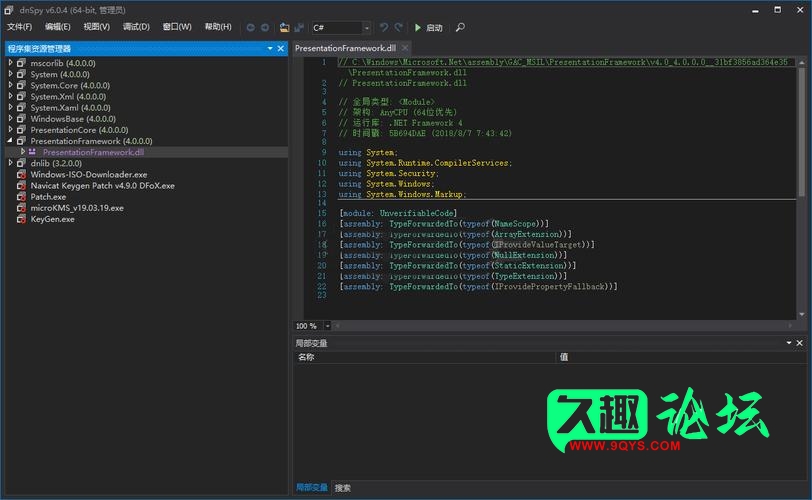
Task: Switch to the PresentationFramework.dll document tab
Action: [345, 48]
